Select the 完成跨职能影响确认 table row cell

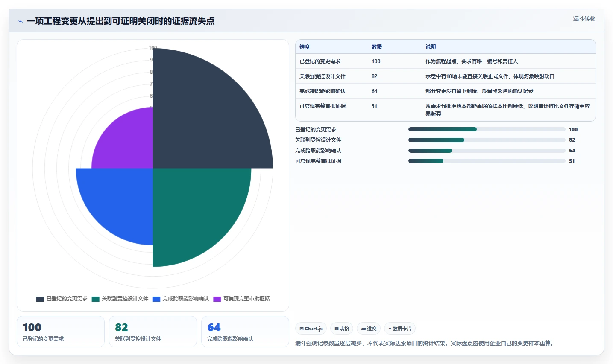click(323, 91)
